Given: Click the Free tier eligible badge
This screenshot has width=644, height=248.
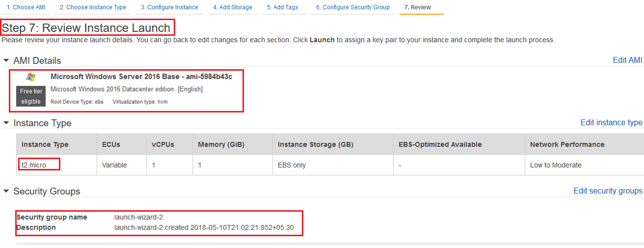Looking at the screenshot, I should [31, 96].
